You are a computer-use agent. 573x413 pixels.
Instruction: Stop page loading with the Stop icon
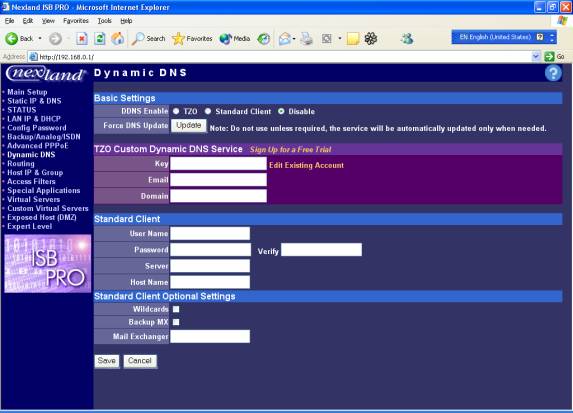pos(82,38)
